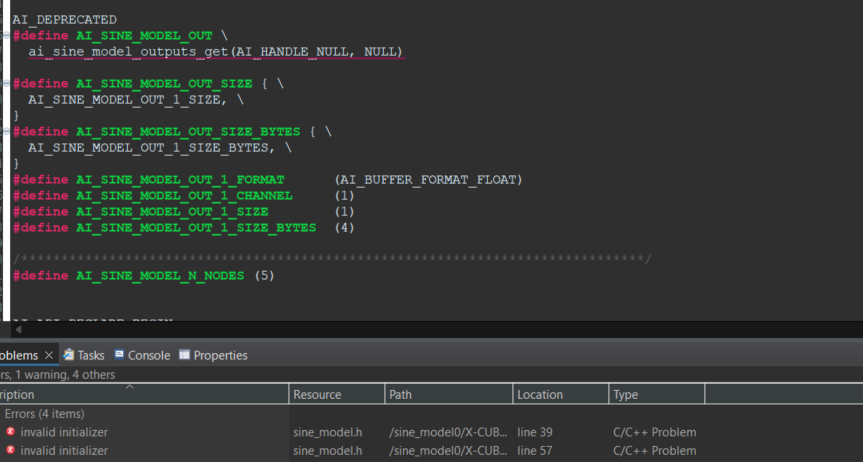Click the AI_SINE_MODEL_OUT_SIZE_BYTES define name

click(x=188, y=132)
